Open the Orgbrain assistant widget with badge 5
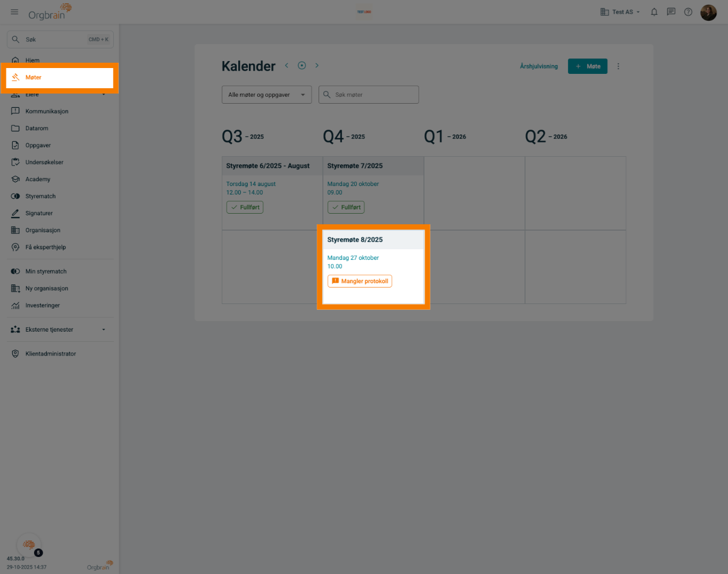The image size is (728, 574). 29,545
